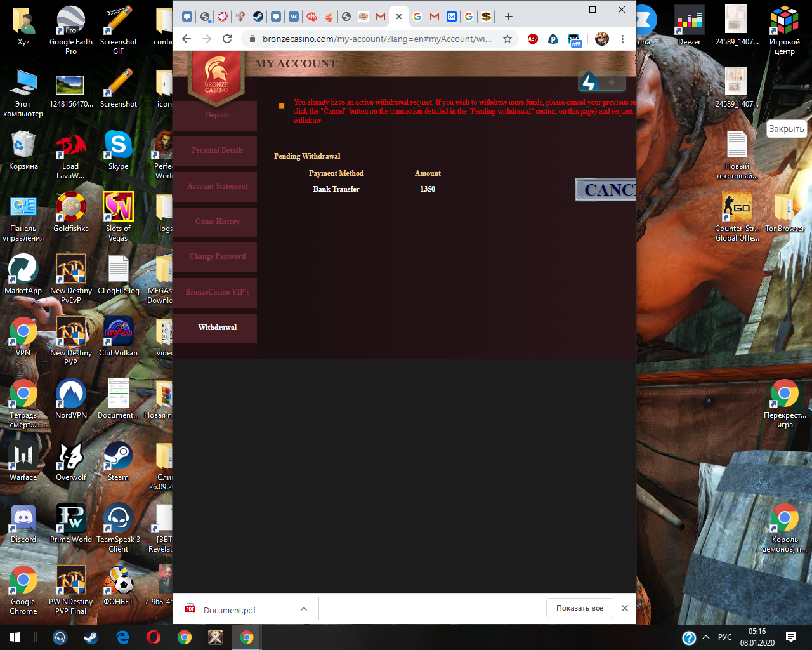Select the Игровой центр desktop icon
The height and width of the screenshot is (650, 812).
click(785, 30)
